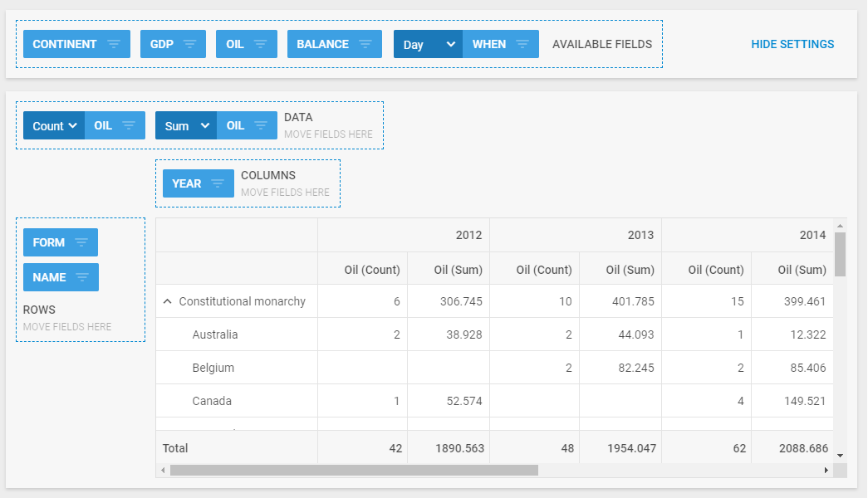This screenshot has width=868, height=498.
Task: Open the Day dropdown for WHEN field
Action: (428, 44)
